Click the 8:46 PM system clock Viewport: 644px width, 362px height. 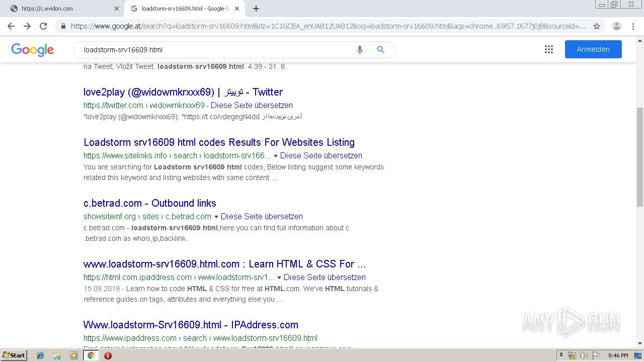618,355
